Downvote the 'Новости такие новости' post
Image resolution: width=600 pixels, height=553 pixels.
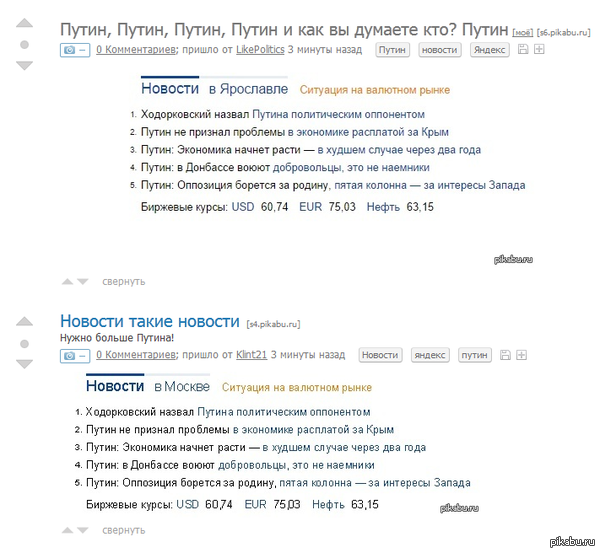pos(25,364)
